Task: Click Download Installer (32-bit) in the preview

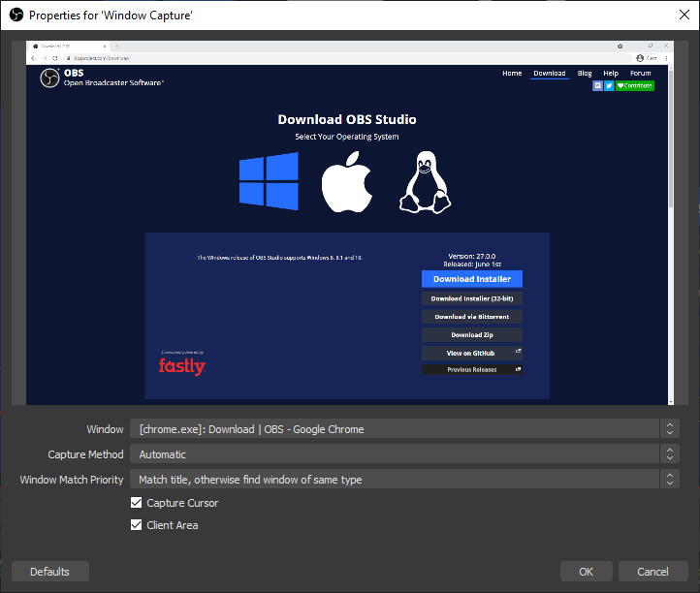Action: click(472, 298)
